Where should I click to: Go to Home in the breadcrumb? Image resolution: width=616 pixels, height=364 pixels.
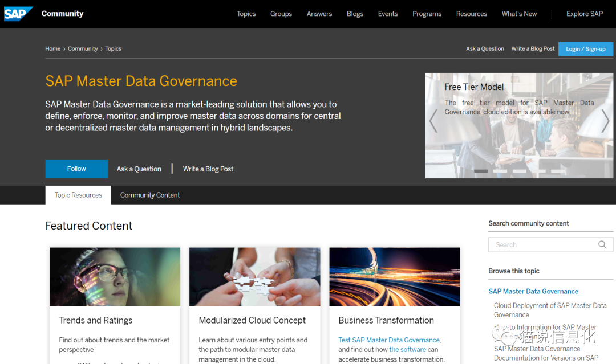click(53, 49)
